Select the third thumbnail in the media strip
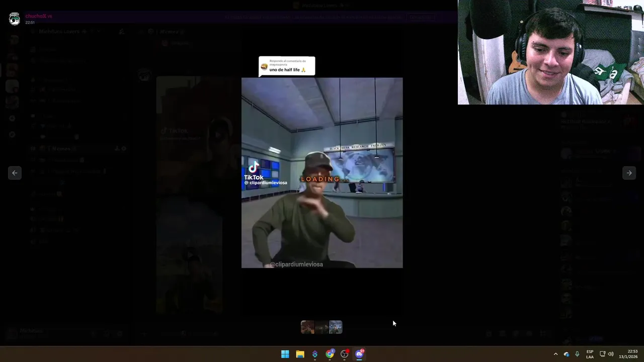 pos(336,327)
